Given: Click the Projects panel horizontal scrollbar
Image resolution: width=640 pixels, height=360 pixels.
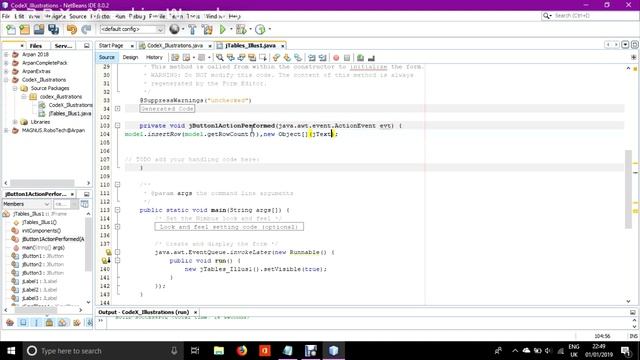Looking at the screenshot, I should 42,183.
